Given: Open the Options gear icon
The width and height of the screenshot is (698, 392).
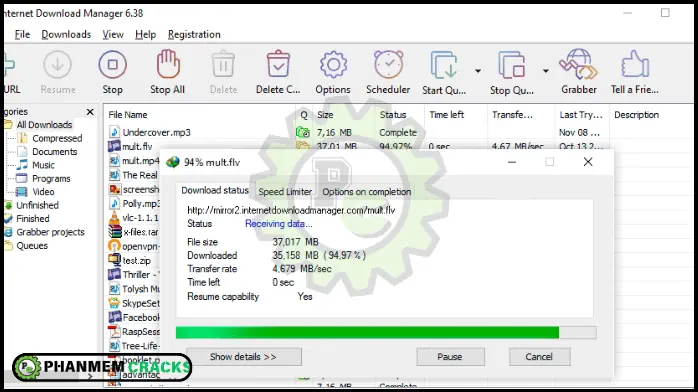Looking at the screenshot, I should tap(333, 65).
